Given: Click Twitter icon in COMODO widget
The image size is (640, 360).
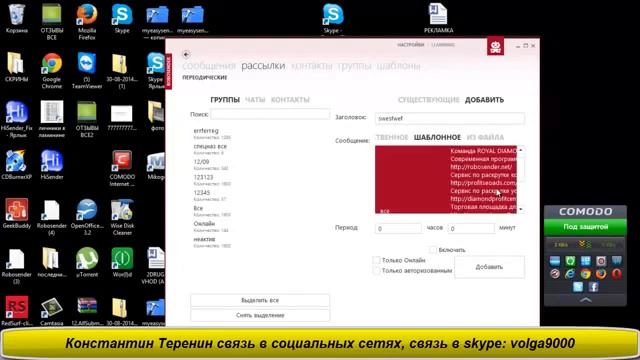Looking at the screenshot, I should pos(578,287).
